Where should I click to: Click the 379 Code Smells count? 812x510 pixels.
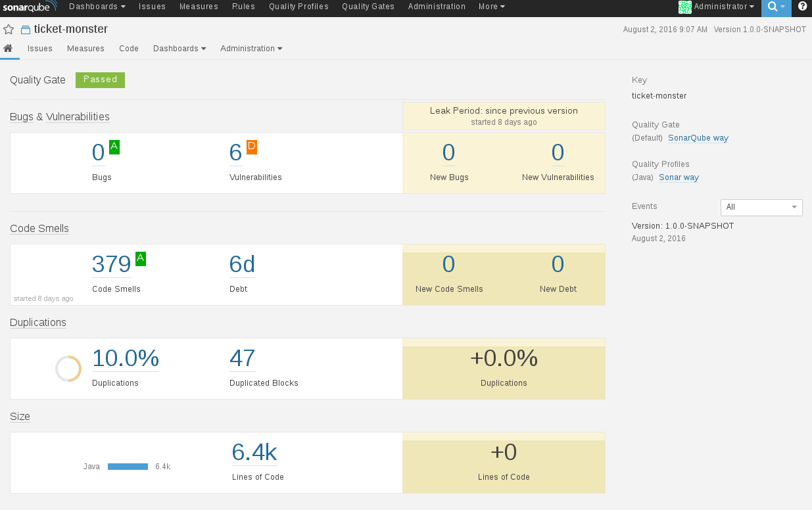pyautogui.click(x=112, y=264)
